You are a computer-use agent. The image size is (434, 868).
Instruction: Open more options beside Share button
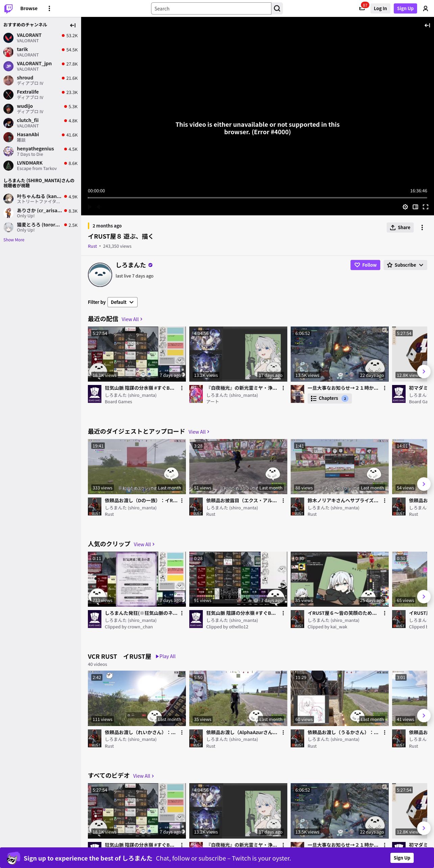click(x=422, y=227)
